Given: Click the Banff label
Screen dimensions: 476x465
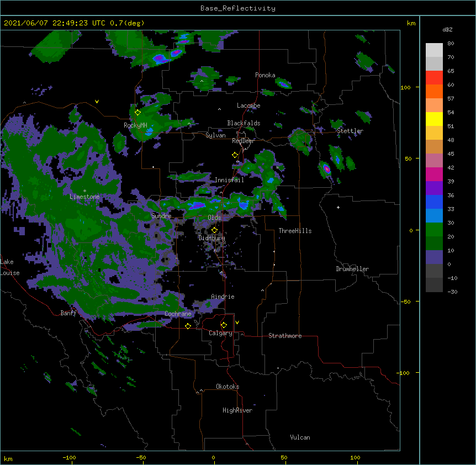Looking at the screenshot, I should point(68,313).
